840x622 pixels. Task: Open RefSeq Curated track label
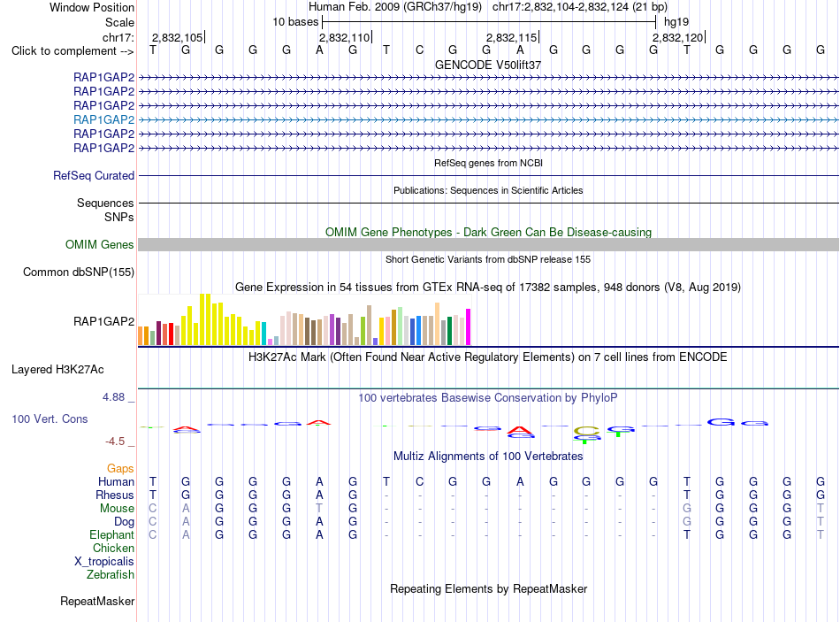[x=94, y=176]
